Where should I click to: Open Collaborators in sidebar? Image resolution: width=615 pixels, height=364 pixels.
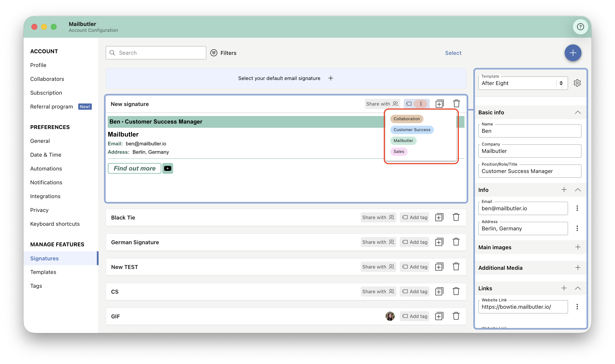(47, 79)
